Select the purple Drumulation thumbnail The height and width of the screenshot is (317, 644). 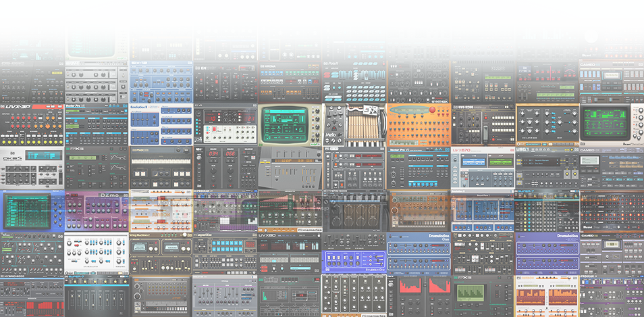[x=547, y=253]
